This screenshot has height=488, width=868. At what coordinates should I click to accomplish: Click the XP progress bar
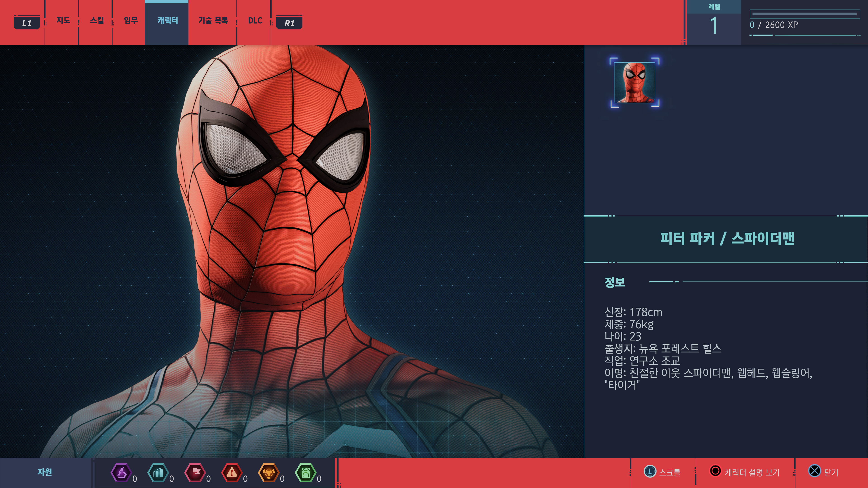(804, 14)
